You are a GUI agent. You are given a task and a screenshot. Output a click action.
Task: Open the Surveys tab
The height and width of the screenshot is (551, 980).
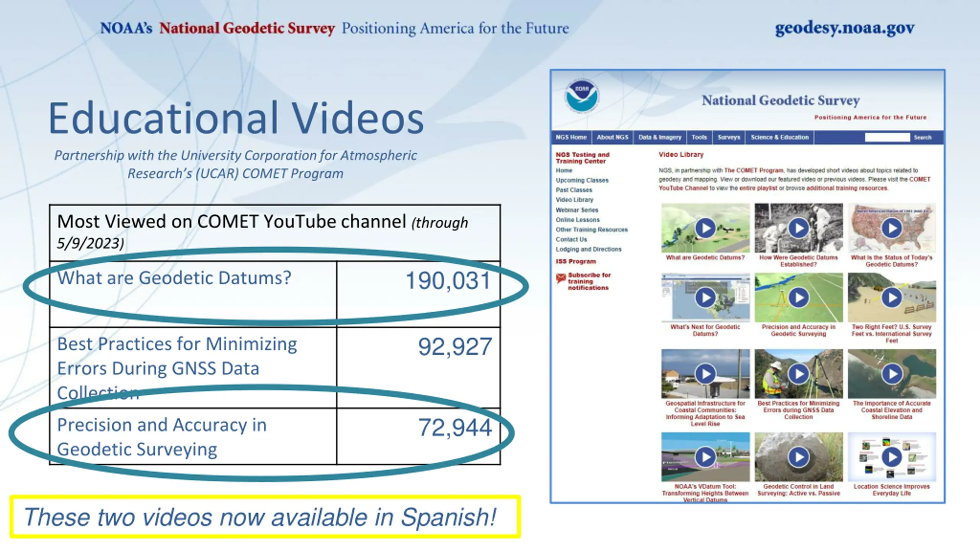click(x=729, y=137)
